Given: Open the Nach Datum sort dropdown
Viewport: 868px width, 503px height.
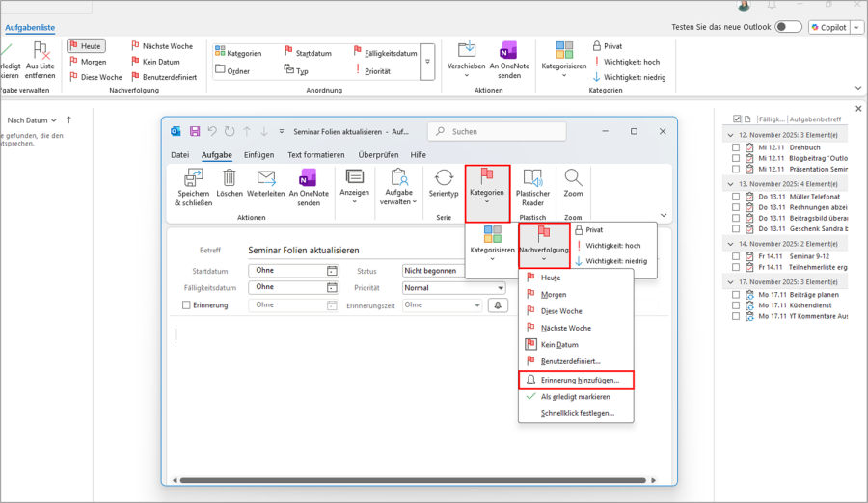Looking at the screenshot, I should [x=32, y=120].
